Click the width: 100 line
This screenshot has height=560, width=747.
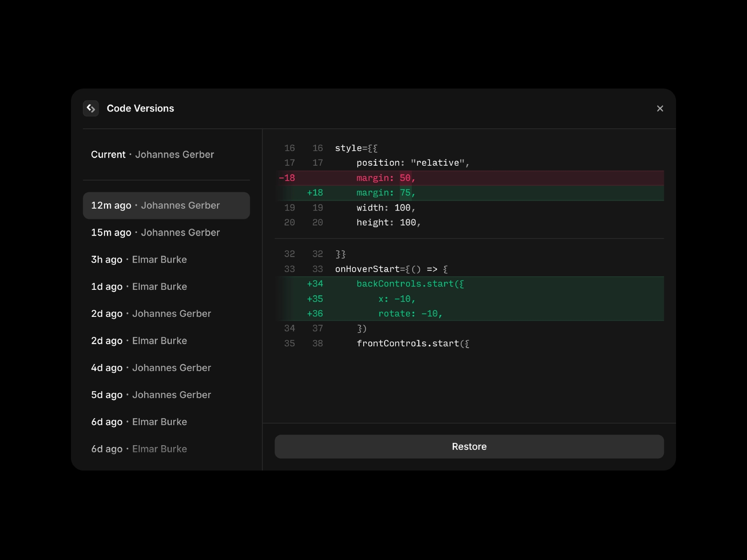pyautogui.click(x=469, y=208)
